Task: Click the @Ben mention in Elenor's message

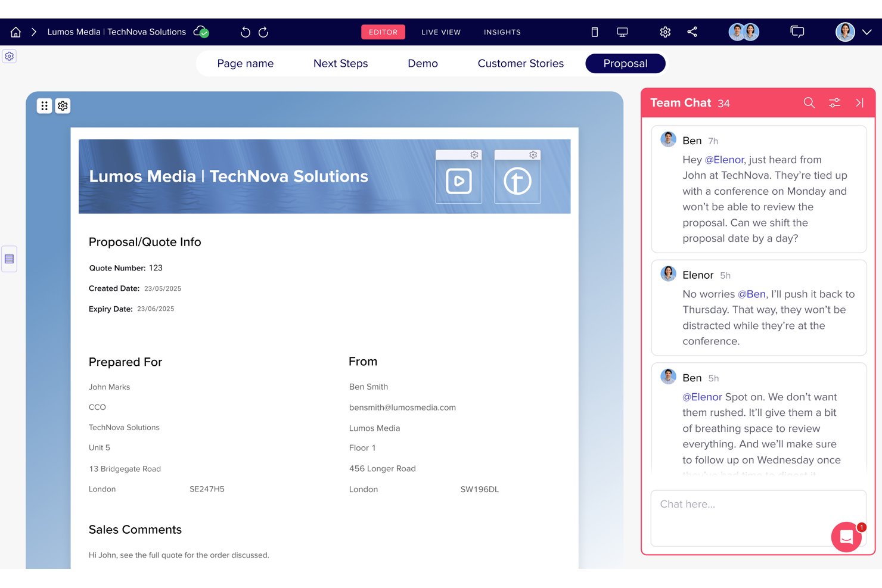Action: click(x=752, y=294)
